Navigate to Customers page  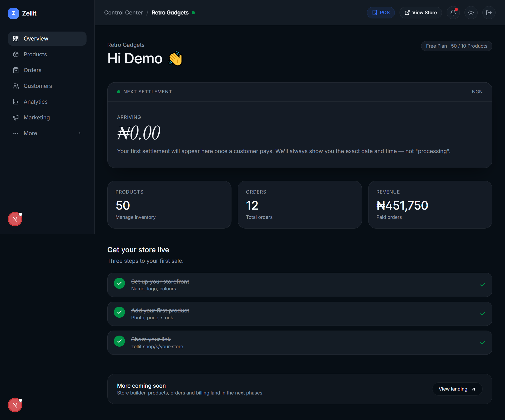[47, 86]
